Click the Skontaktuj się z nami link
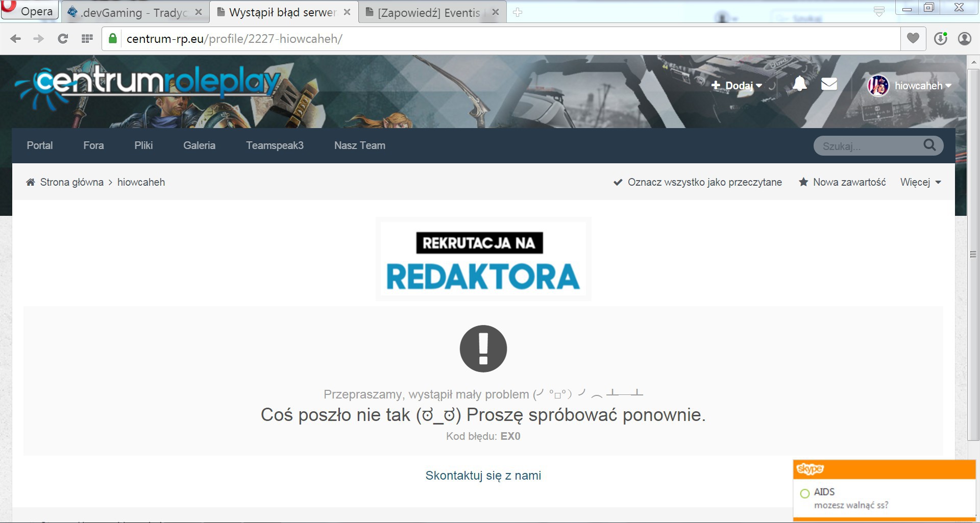980x523 pixels. [483, 476]
